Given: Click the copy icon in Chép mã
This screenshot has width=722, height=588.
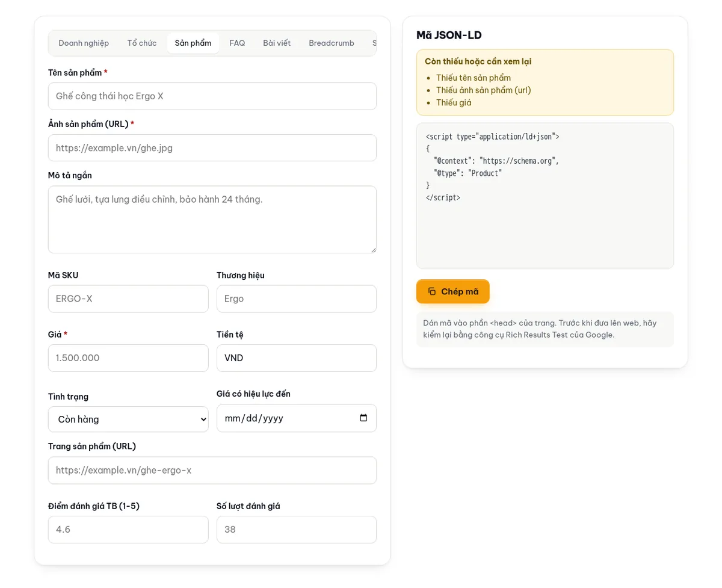Looking at the screenshot, I should click(x=432, y=291).
